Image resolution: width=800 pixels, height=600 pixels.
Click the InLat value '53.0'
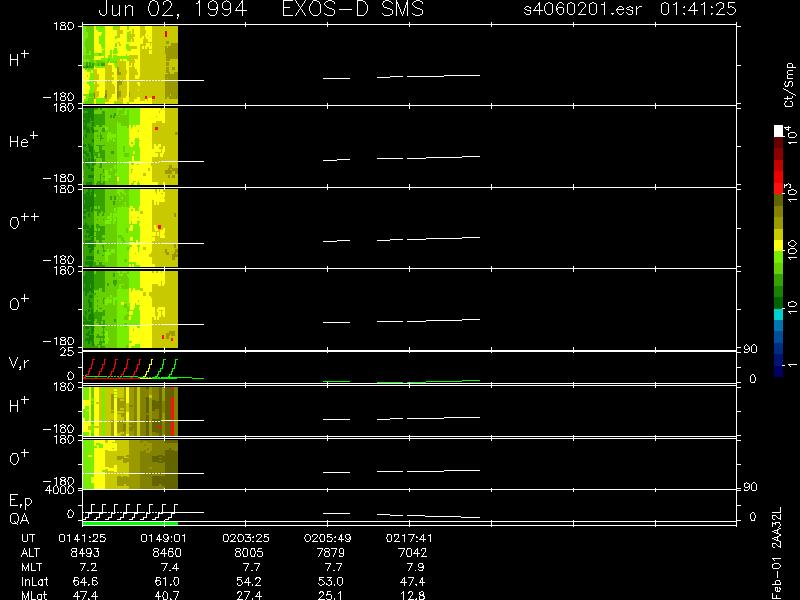(330, 581)
